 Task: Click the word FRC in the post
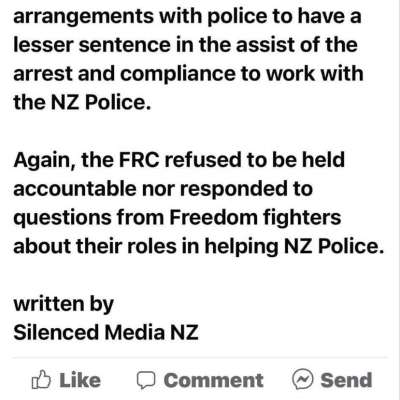point(139,160)
